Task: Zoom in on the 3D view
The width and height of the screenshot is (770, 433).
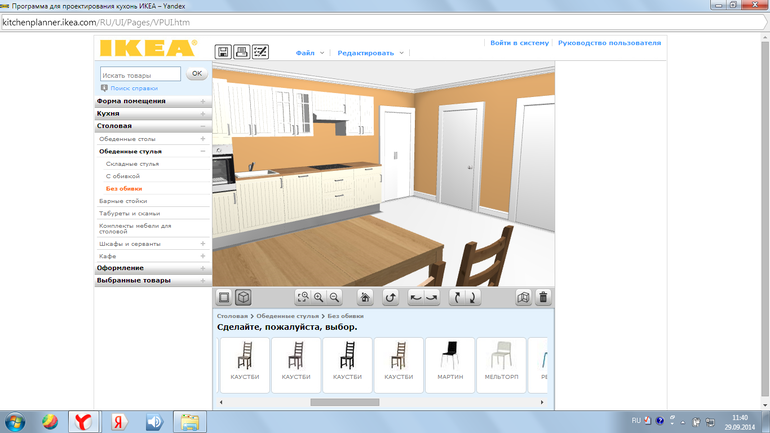Action: pyautogui.click(x=319, y=297)
